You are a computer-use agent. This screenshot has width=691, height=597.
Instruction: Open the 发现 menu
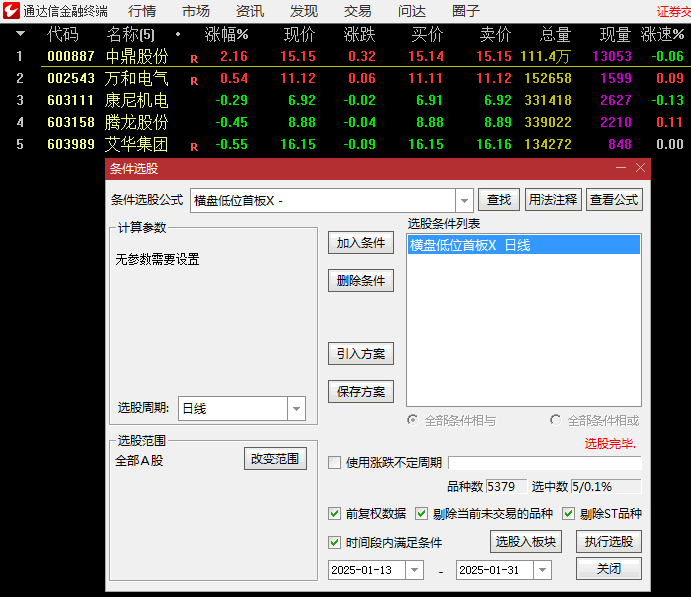point(304,11)
